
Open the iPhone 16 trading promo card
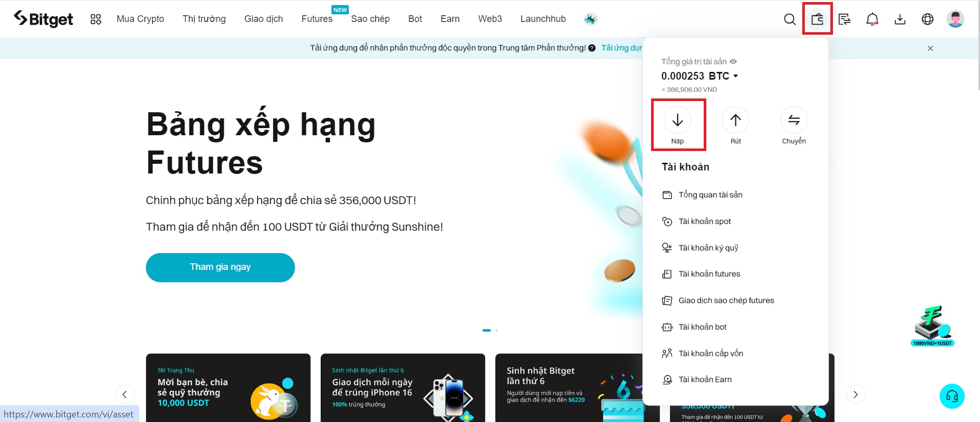(403, 388)
